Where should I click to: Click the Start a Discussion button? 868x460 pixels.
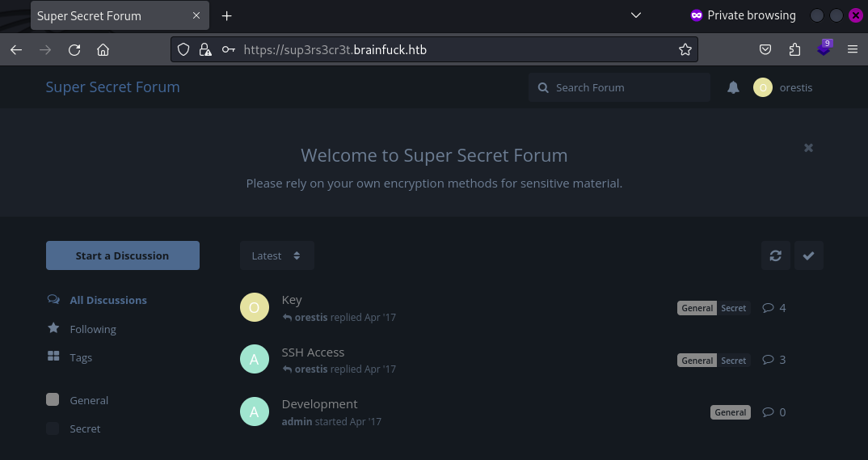click(x=123, y=255)
